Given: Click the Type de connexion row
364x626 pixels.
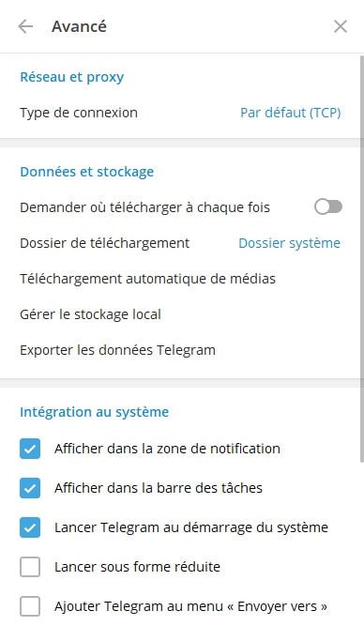Looking at the screenshot, I should click(x=180, y=113).
